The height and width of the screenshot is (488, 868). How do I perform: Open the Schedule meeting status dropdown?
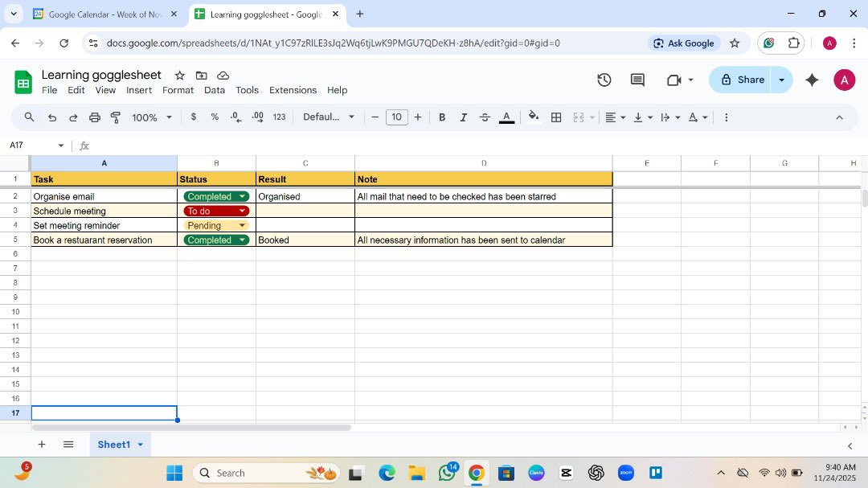click(242, 211)
